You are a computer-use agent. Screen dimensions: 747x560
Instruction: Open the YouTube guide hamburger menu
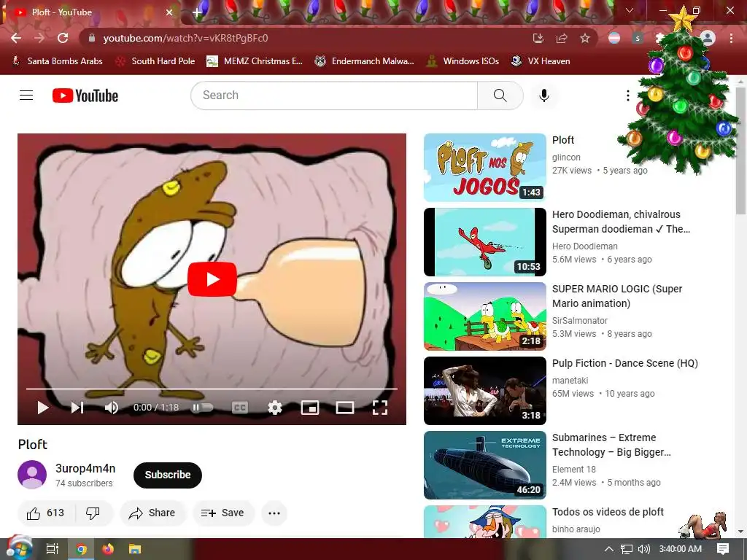pyautogui.click(x=26, y=96)
